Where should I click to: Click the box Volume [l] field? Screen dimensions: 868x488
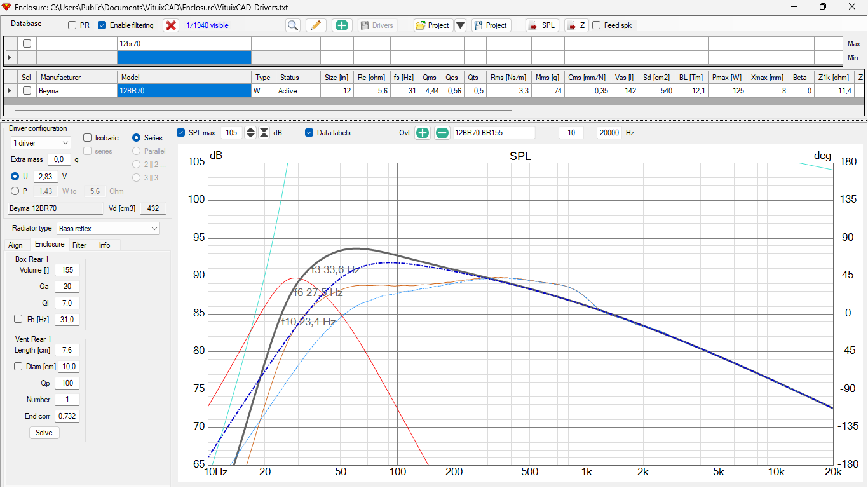pyautogui.click(x=67, y=270)
